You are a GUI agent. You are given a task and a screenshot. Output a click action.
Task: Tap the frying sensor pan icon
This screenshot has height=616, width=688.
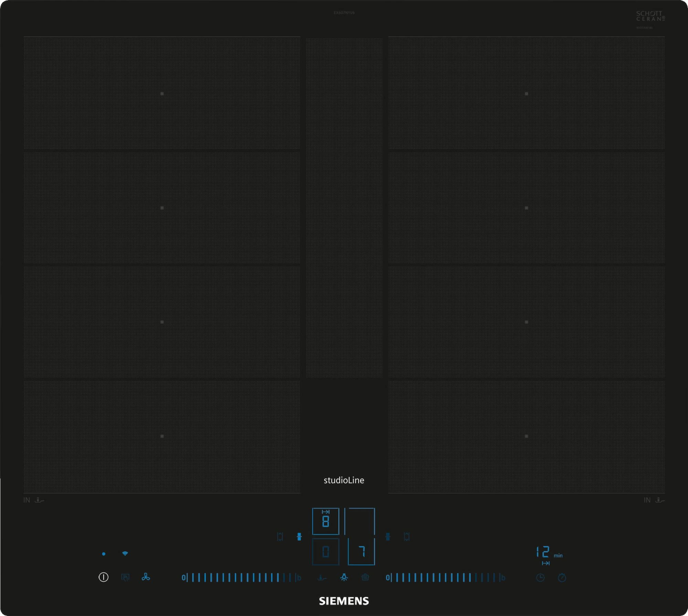(322, 577)
